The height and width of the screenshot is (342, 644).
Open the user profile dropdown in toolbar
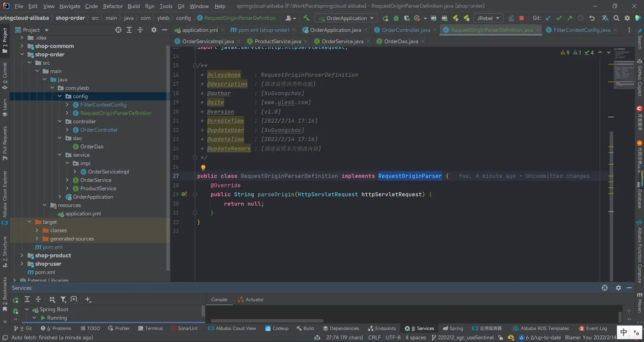(290, 18)
